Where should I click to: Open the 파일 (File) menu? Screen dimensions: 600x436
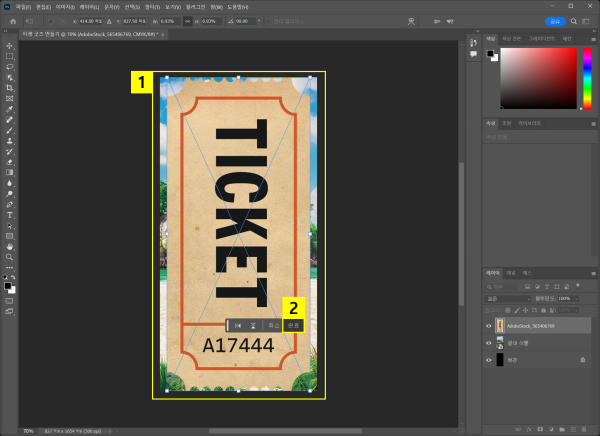pyautogui.click(x=23, y=6)
